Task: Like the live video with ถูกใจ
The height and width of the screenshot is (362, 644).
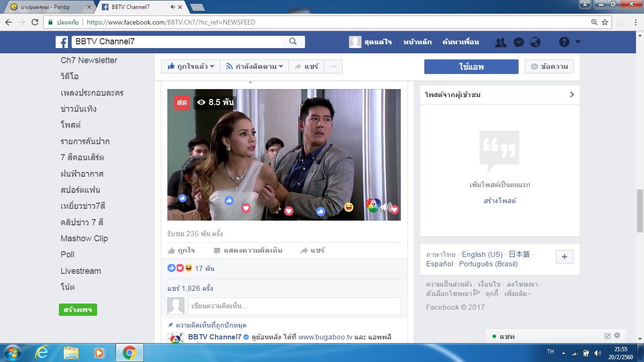Action: (181, 250)
